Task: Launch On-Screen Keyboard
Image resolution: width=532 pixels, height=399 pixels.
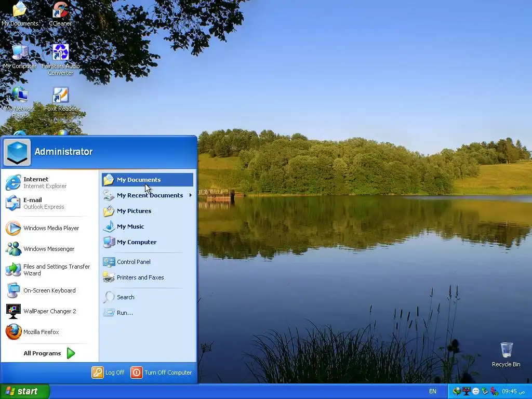Action: (49, 290)
